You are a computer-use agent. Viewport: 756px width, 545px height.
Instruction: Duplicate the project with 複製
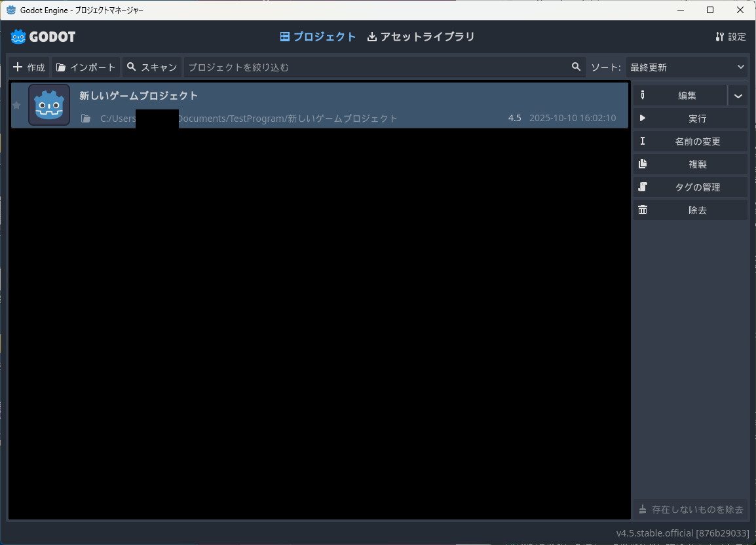(x=690, y=164)
